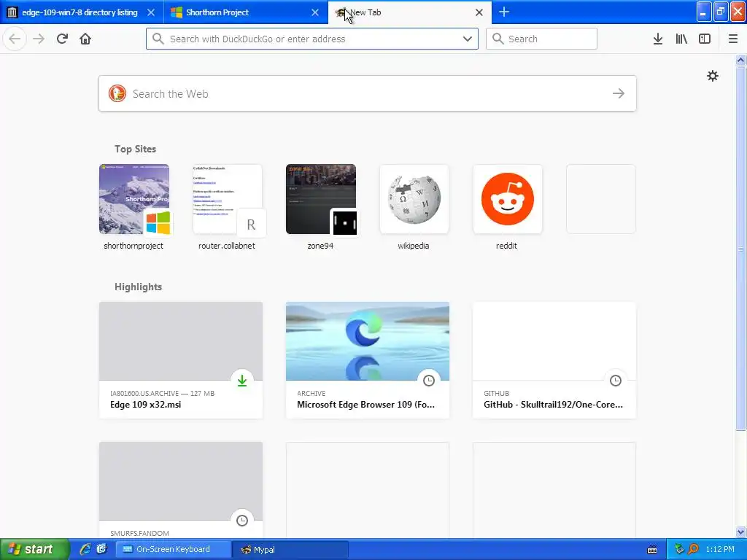Click clock badge on GitHub card
Screen dimensions: 747x560
coord(616,381)
